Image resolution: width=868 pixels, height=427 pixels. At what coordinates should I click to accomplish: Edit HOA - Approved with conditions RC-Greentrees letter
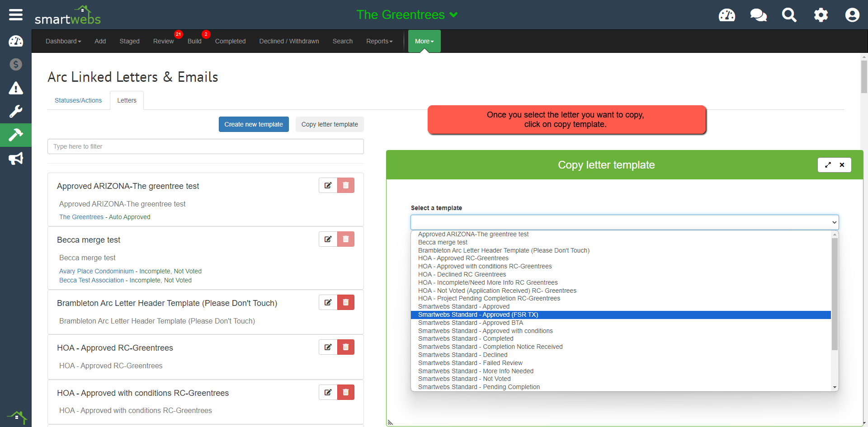click(x=328, y=392)
